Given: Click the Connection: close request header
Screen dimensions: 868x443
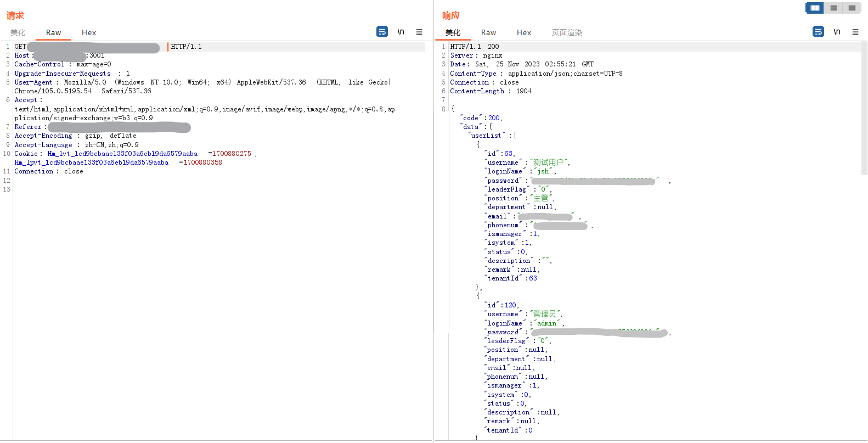Looking at the screenshot, I should click(49, 171).
